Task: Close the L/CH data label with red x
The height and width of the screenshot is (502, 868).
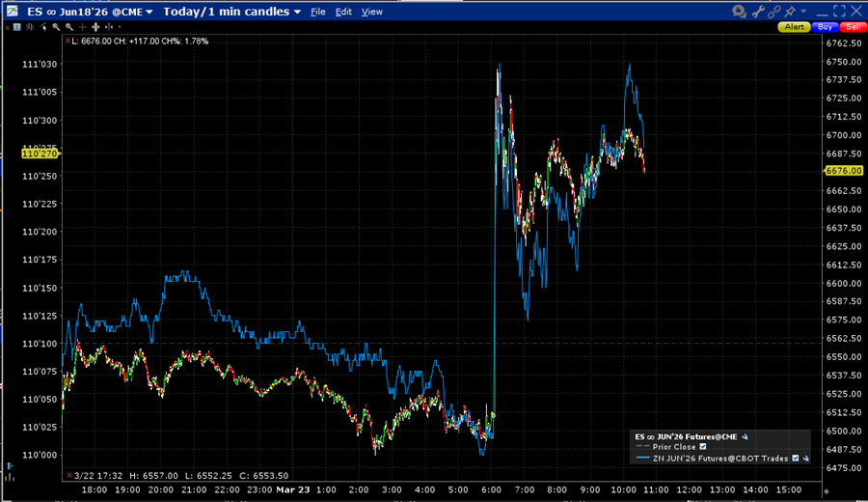Action: (x=68, y=41)
